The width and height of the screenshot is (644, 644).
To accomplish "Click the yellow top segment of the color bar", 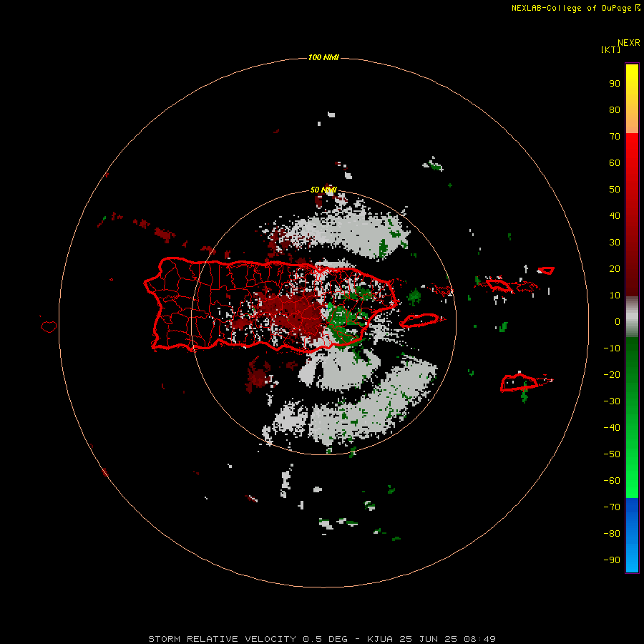I will click(x=632, y=99).
